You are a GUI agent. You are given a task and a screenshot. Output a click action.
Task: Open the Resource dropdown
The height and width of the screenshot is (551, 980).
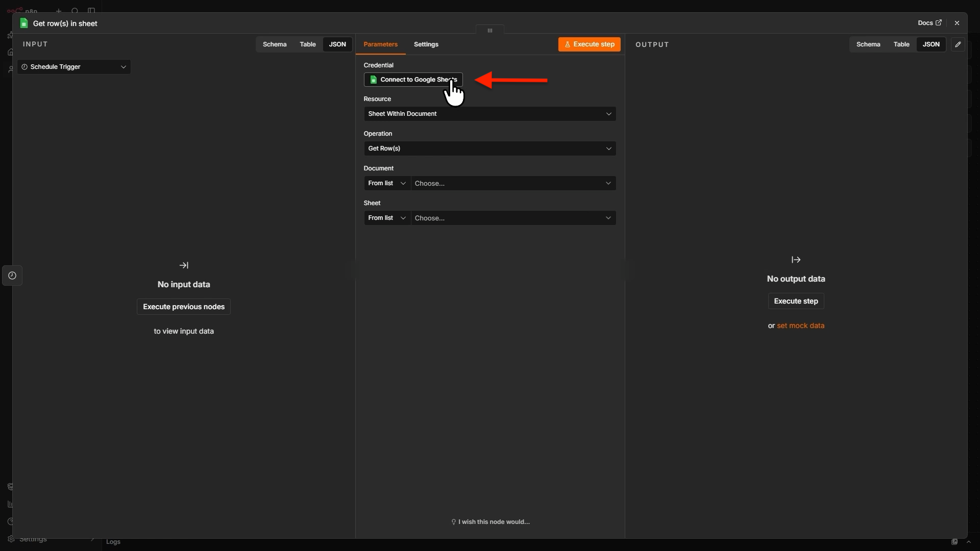pos(489,114)
